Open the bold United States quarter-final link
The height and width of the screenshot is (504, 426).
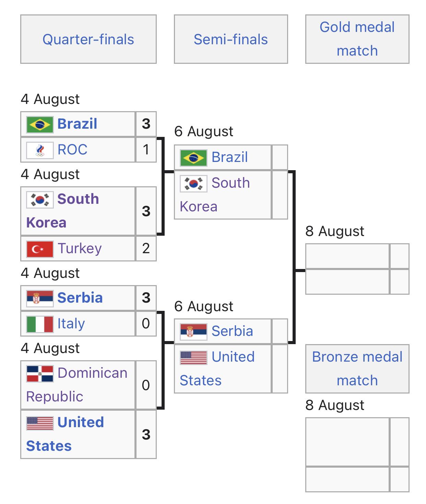65,434
